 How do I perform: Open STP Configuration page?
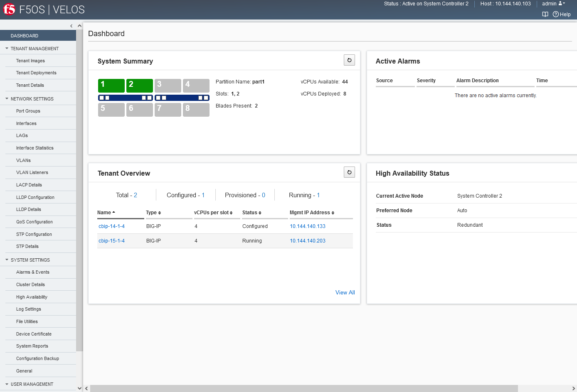34,234
